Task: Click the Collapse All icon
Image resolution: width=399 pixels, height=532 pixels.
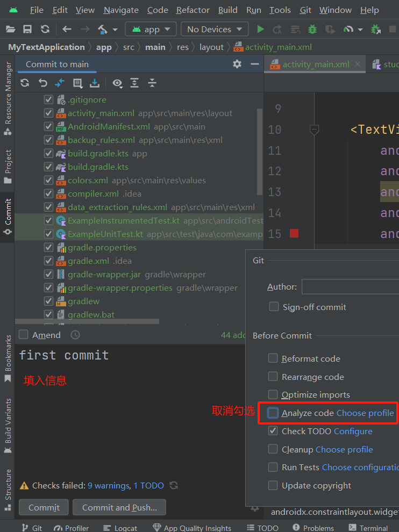Action: point(152,83)
